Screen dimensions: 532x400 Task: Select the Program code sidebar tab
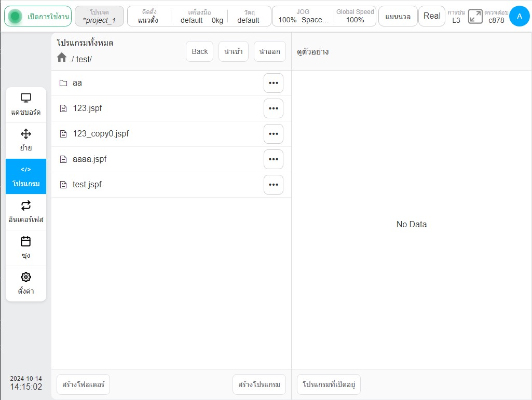26,176
